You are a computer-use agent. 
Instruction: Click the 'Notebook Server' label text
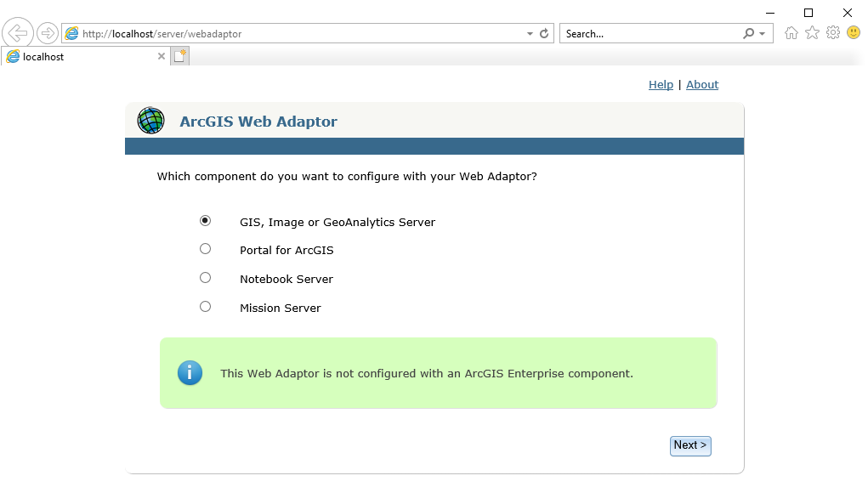coord(286,279)
